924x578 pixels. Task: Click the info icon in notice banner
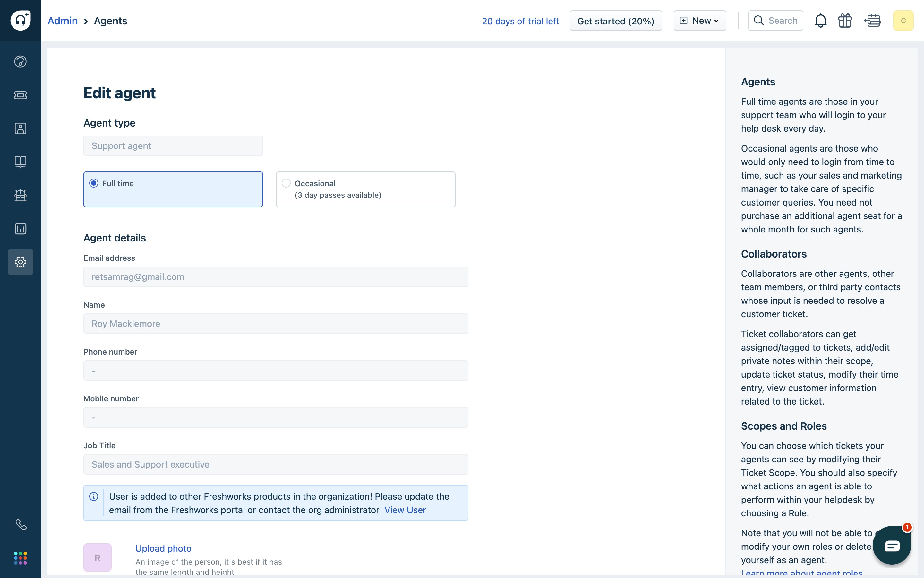point(94,496)
